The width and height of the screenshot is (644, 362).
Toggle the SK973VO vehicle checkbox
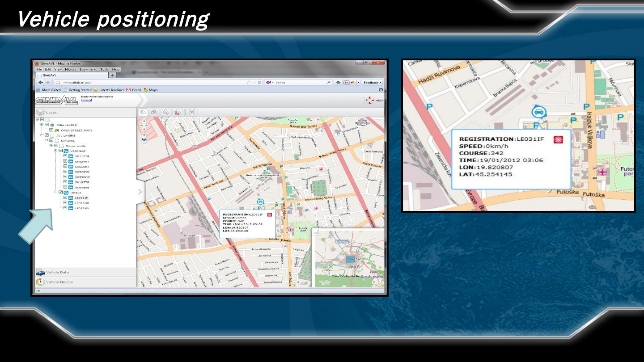(65, 172)
